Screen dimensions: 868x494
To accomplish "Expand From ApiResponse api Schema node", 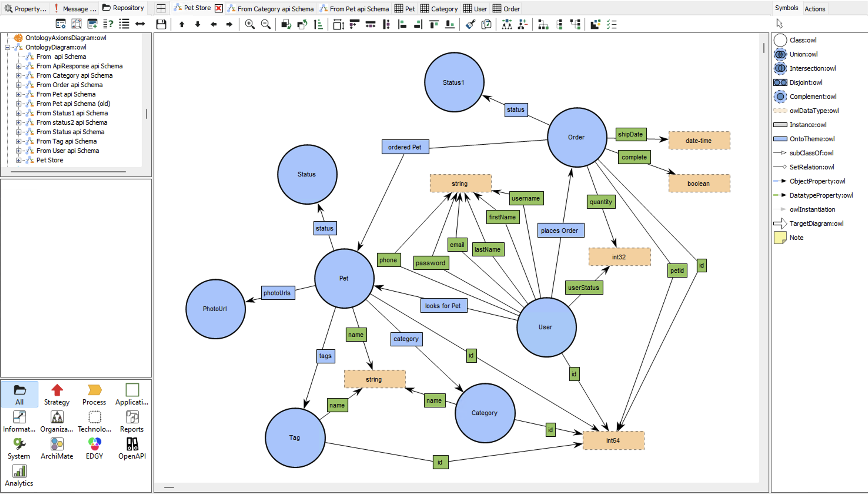I will (19, 66).
